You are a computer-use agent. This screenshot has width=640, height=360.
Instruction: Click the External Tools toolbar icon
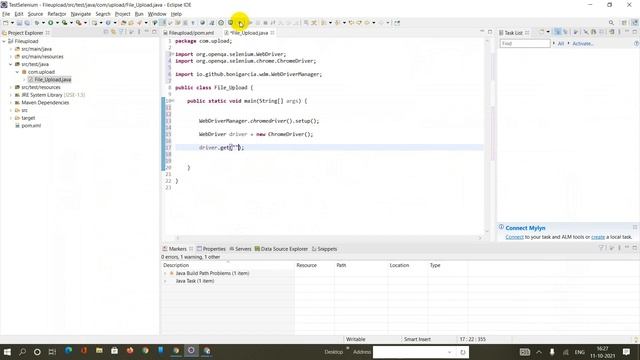coord(78,23)
